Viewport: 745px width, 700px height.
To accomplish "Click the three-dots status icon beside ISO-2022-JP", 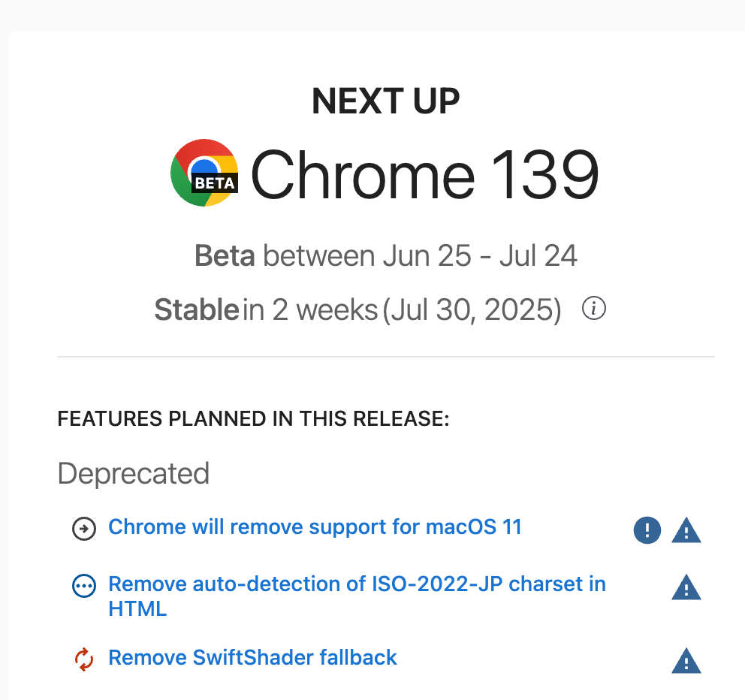I will pos(84,586).
